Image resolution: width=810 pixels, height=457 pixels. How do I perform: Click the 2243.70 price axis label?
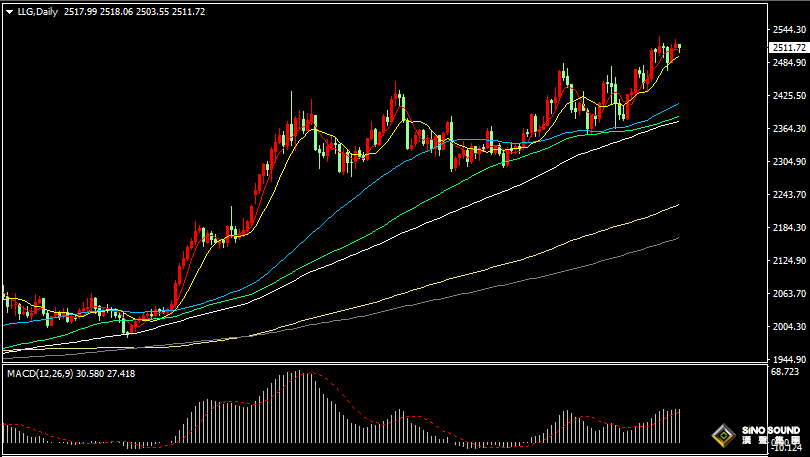789,195
